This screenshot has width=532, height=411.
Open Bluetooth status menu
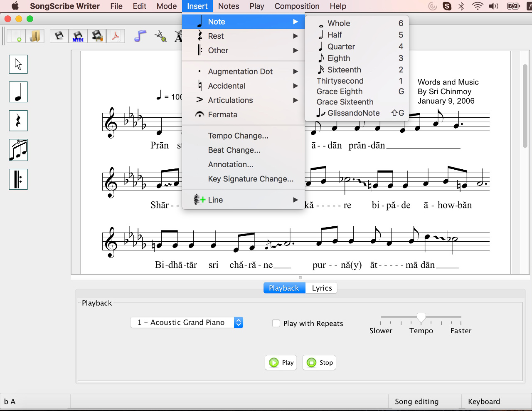(x=461, y=6)
